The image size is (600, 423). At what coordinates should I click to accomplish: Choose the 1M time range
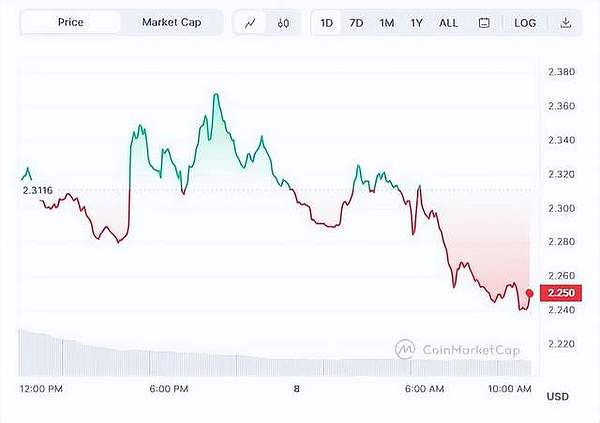386,22
